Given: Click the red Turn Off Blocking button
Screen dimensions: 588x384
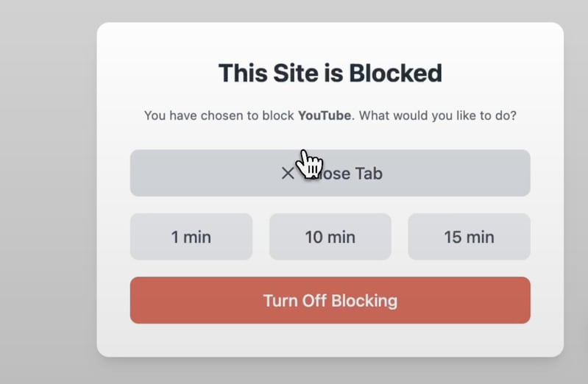Looking at the screenshot, I should [330, 300].
